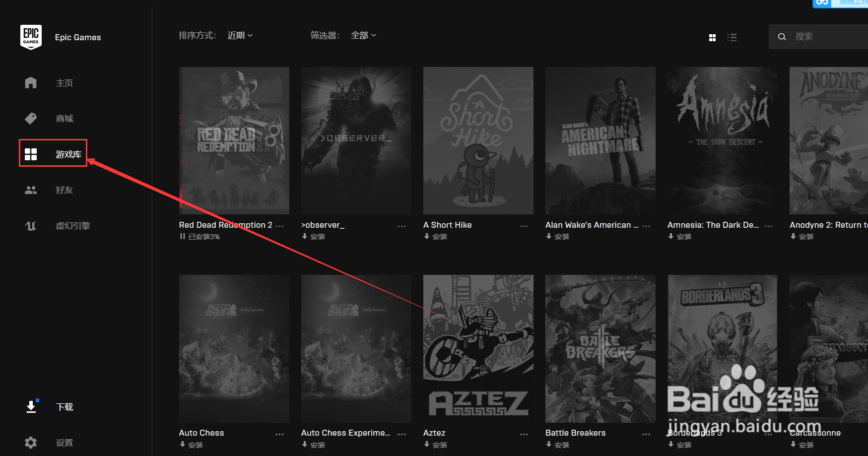868x456 pixels.
Task: Open Amnesia: The Dark Descent cover
Action: pos(723,141)
